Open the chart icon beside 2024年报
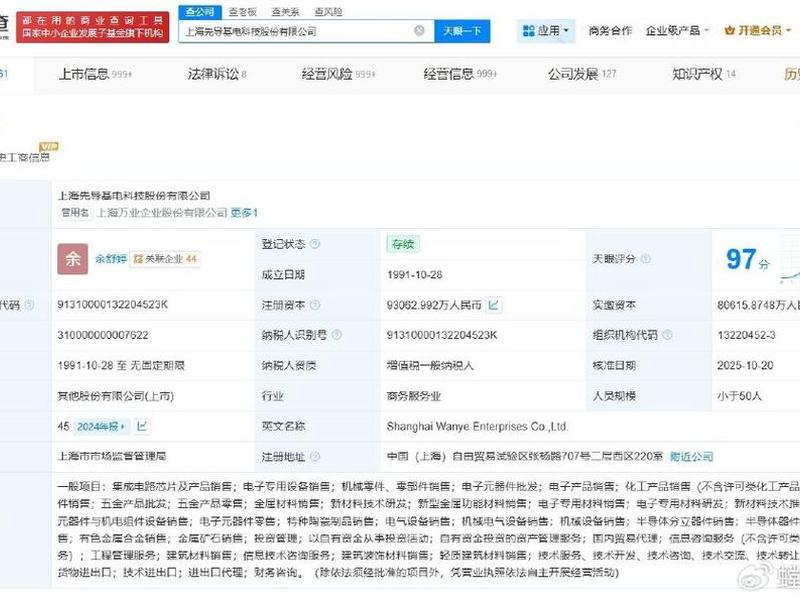The height and width of the screenshot is (600, 800). coord(142,426)
